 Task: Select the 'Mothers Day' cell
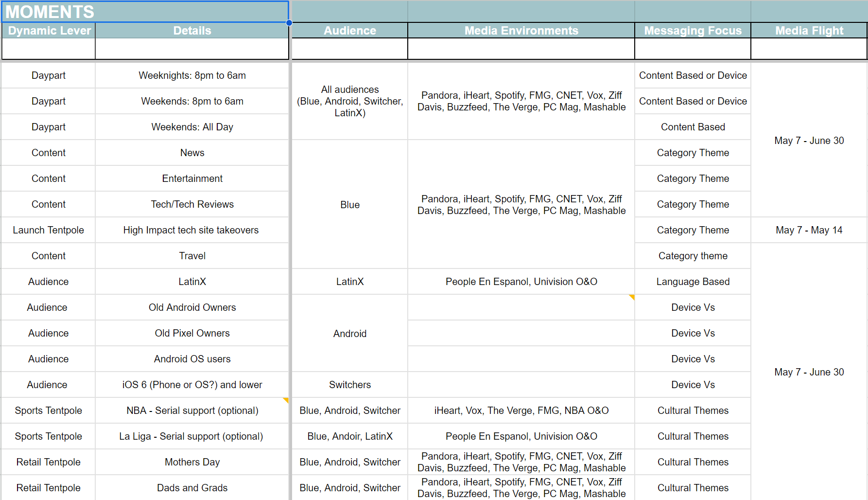click(192, 462)
